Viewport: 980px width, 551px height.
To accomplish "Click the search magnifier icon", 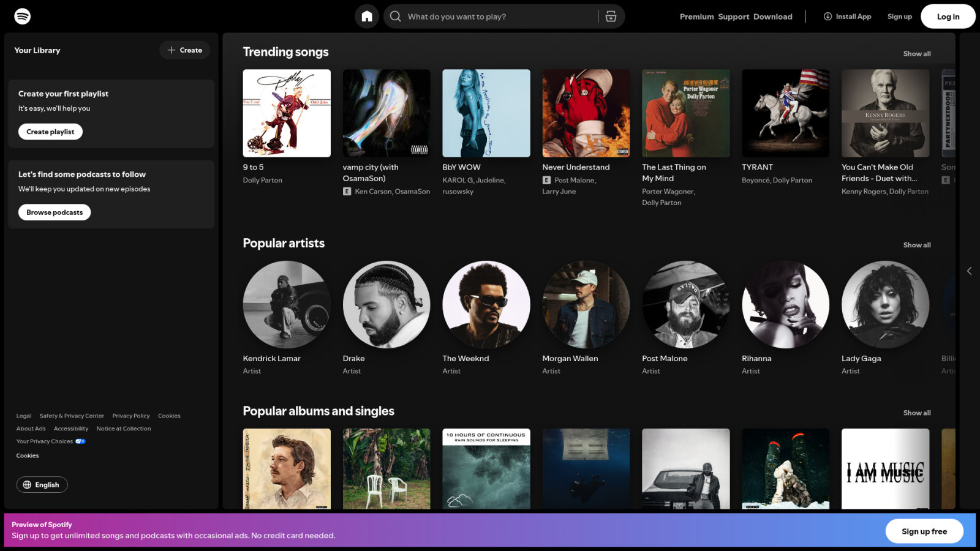I will [x=396, y=17].
